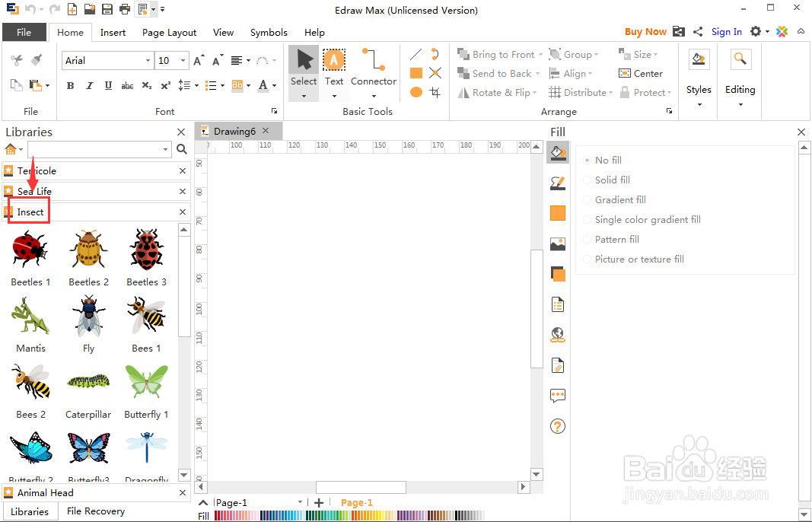
Task: Click the Buy Now link
Action: 645,32
